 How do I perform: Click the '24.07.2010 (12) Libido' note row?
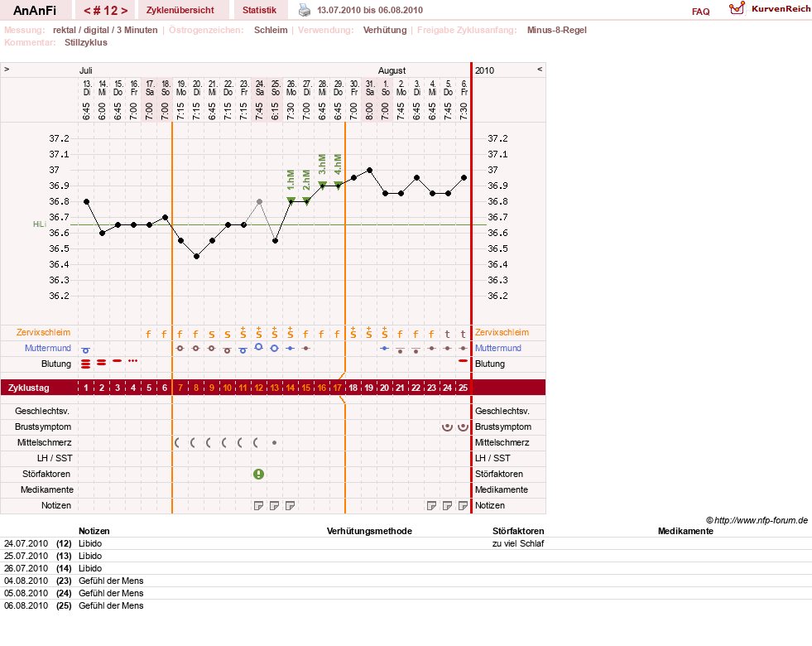pyautogui.click(x=406, y=543)
